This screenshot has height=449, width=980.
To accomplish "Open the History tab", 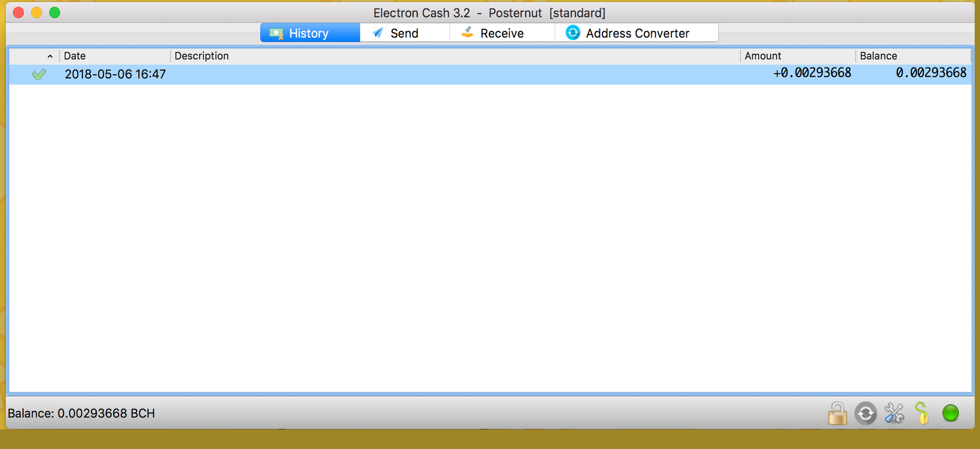I will tap(310, 33).
